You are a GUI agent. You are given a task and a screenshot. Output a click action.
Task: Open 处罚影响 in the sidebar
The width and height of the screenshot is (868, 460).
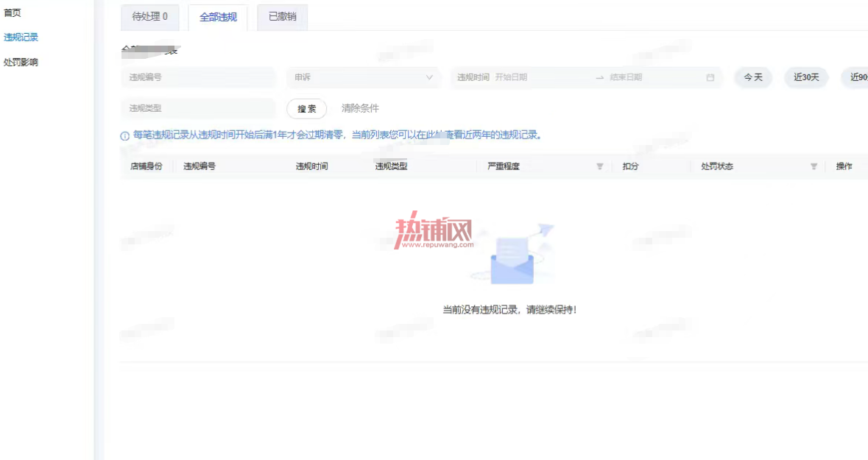pos(21,62)
